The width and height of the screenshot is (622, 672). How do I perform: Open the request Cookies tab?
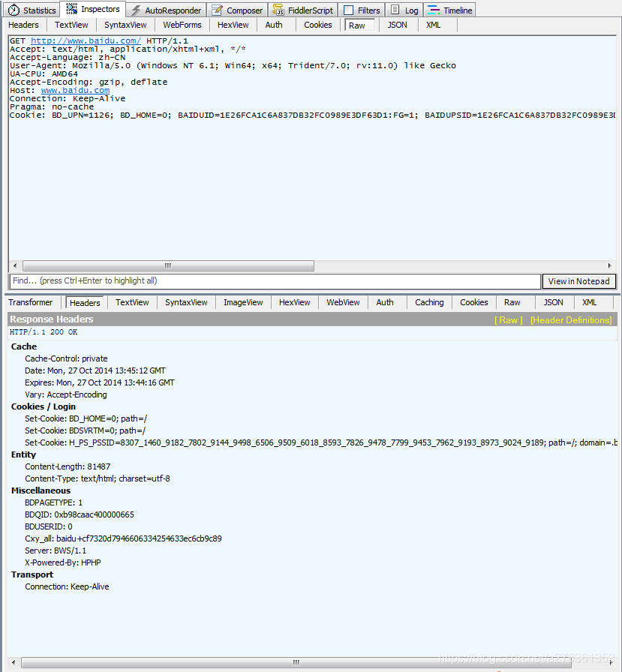pos(317,25)
